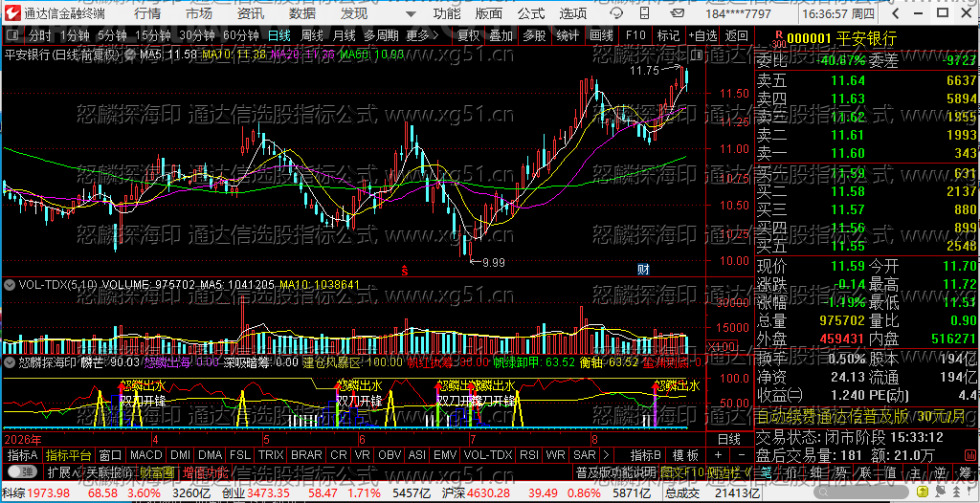Open settings circle icon beside 平安银行(日线前复权)
The image size is (980, 503).
pos(130,55)
